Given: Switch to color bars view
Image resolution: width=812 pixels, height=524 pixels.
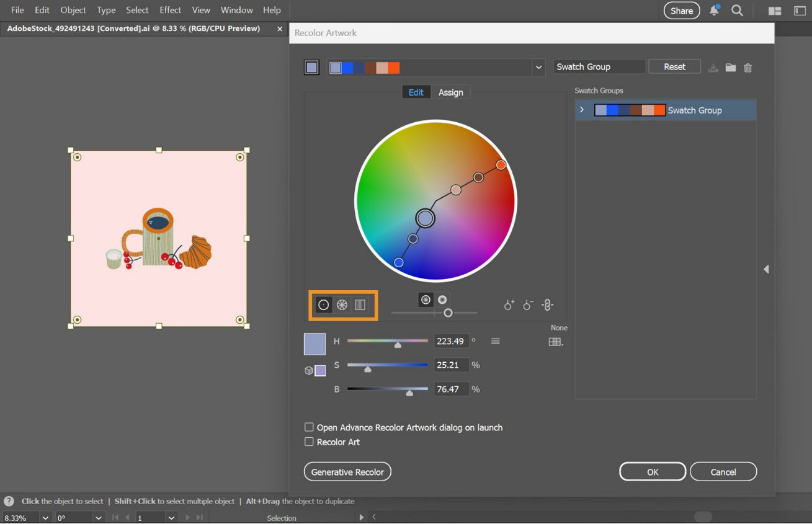Looking at the screenshot, I should tap(360, 304).
